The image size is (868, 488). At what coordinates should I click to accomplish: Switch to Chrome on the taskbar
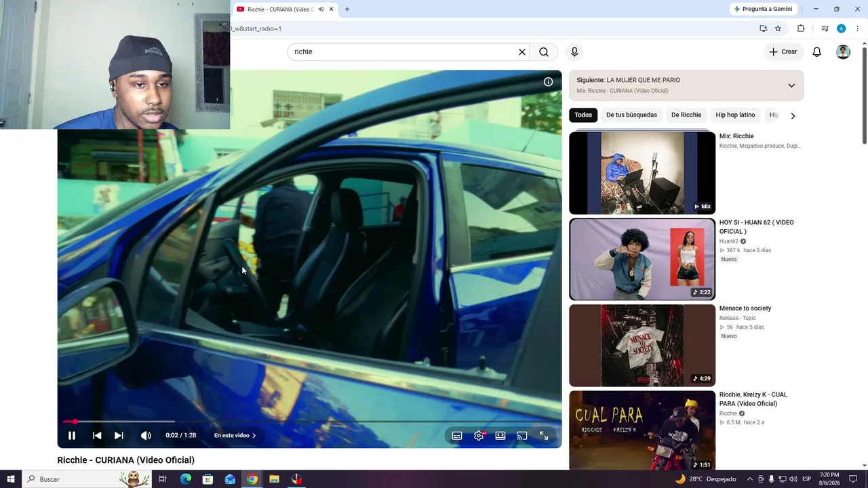252,479
